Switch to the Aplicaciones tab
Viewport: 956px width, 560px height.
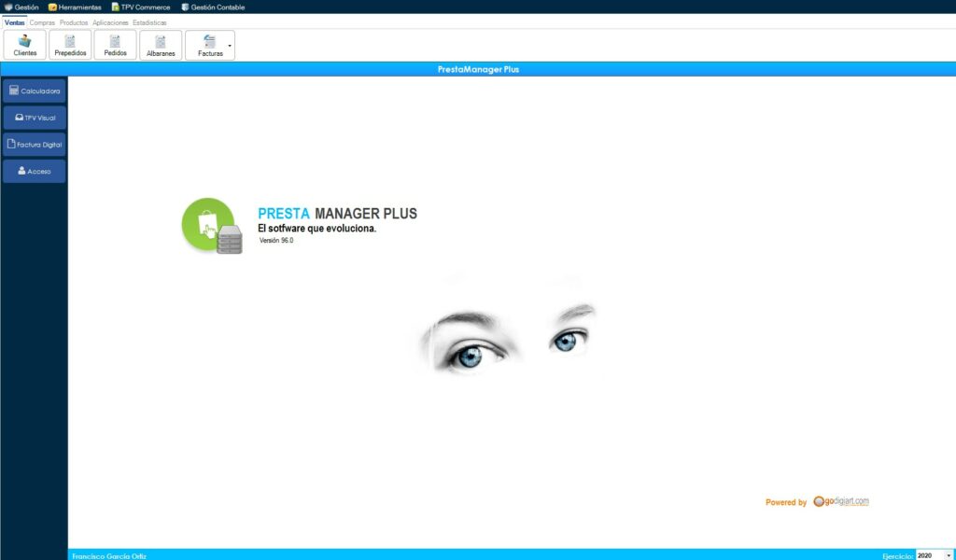[110, 22]
